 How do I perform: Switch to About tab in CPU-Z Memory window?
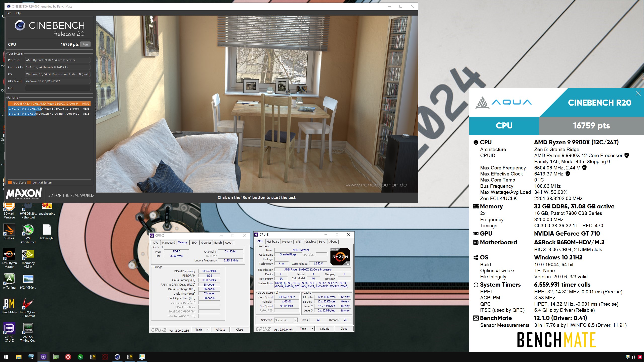point(229,243)
